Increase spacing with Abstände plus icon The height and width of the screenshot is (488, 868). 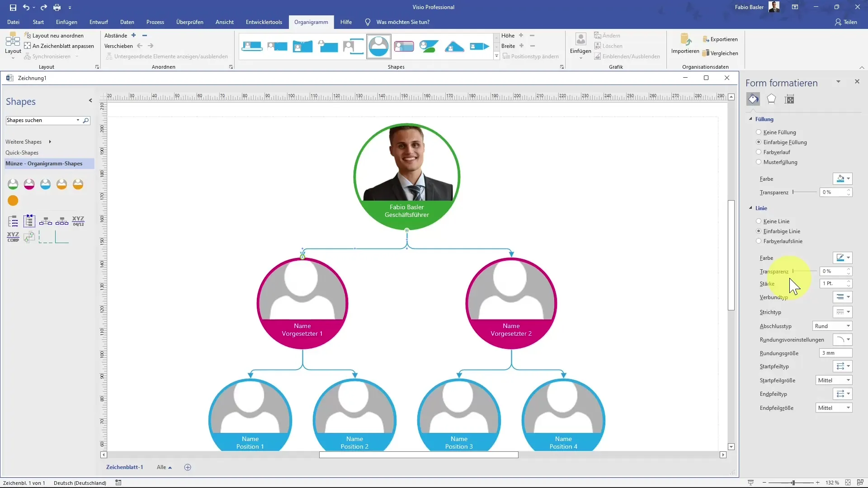[x=133, y=35]
